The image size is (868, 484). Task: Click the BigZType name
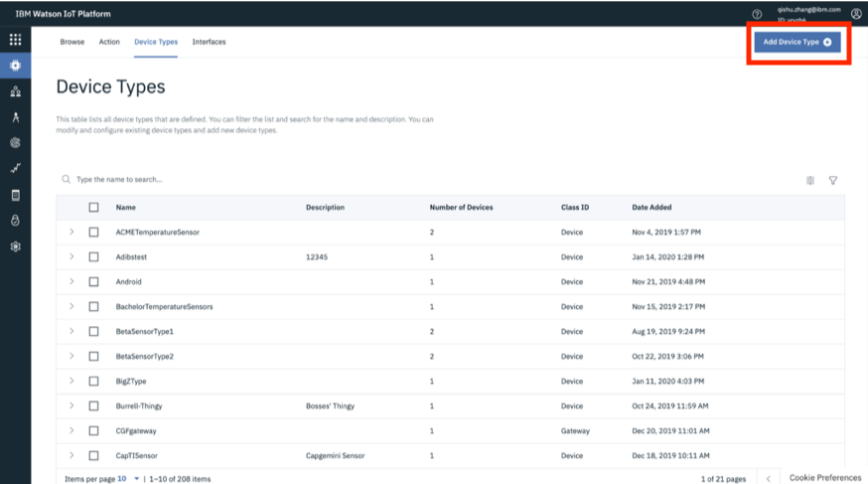(x=131, y=381)
